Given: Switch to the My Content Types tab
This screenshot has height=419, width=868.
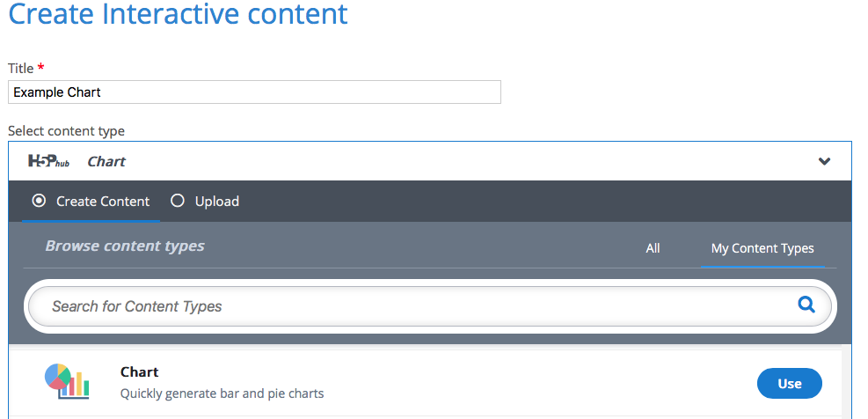Looking at the screenshot, I should pyautogui.click(x=762, y=248).
